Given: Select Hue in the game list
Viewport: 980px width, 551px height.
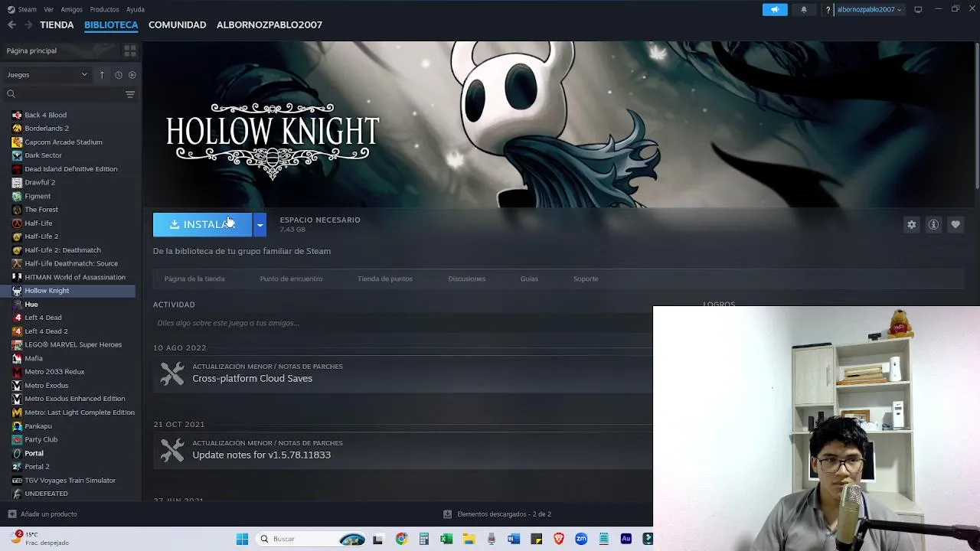Looking at the screenshot, I should (31, 305).
